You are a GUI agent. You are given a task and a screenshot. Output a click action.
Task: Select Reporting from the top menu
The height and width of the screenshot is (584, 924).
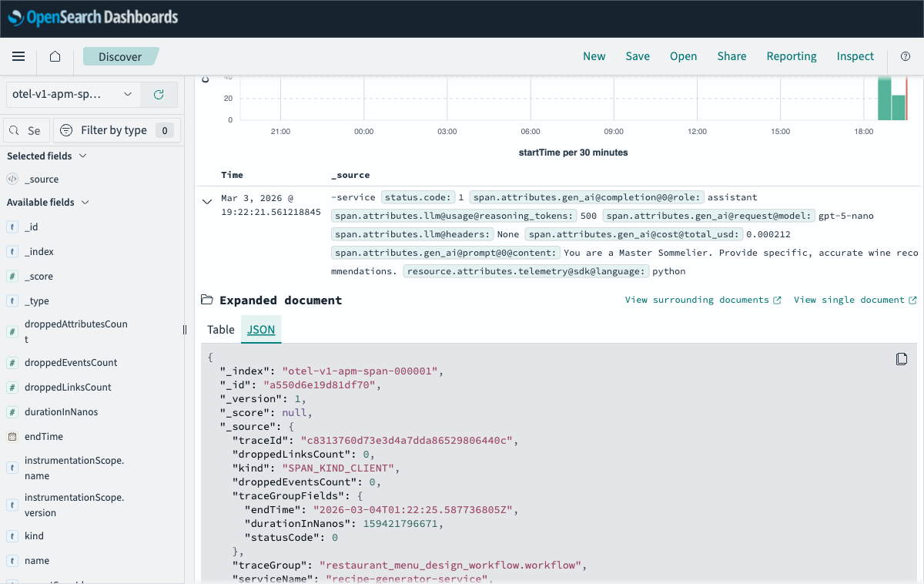pyautogui.click(x=791, y=56)
